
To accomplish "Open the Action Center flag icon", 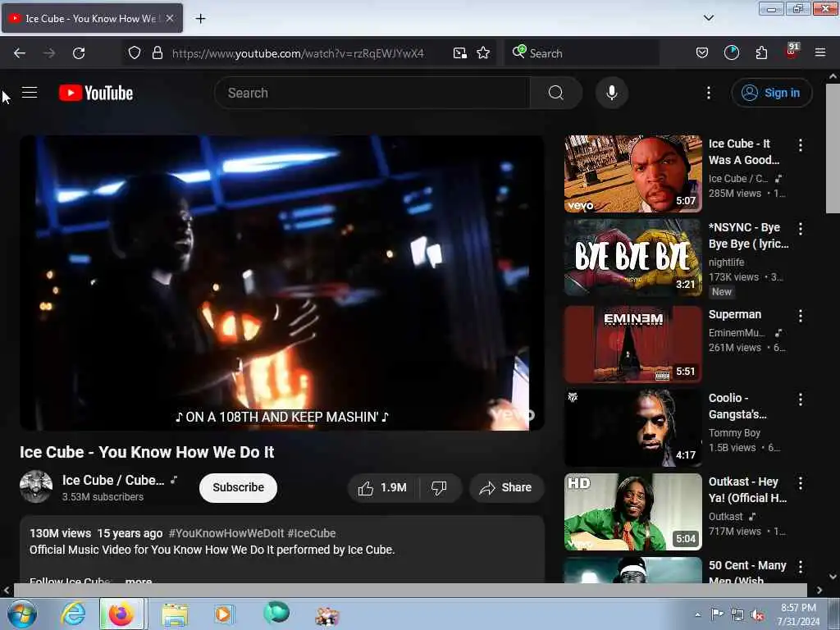I will (716, 614).
